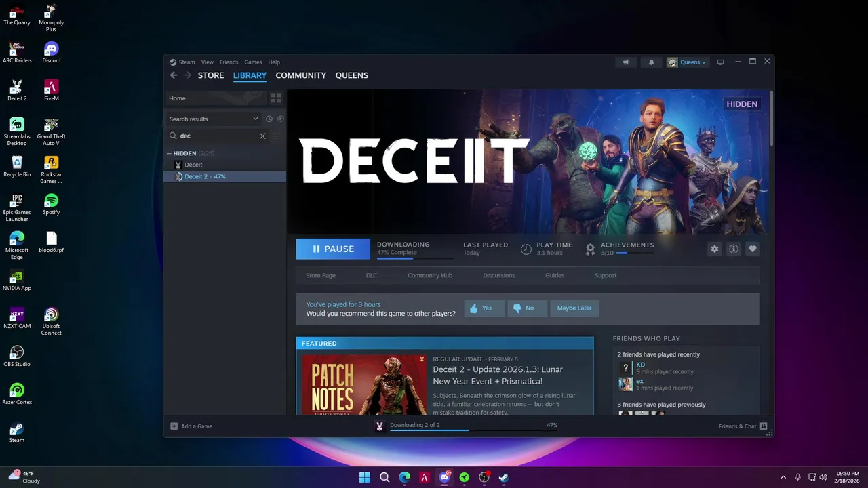Open the Friends menu
868x488 pixels.
pyautogui.click(x=229, y=62)
